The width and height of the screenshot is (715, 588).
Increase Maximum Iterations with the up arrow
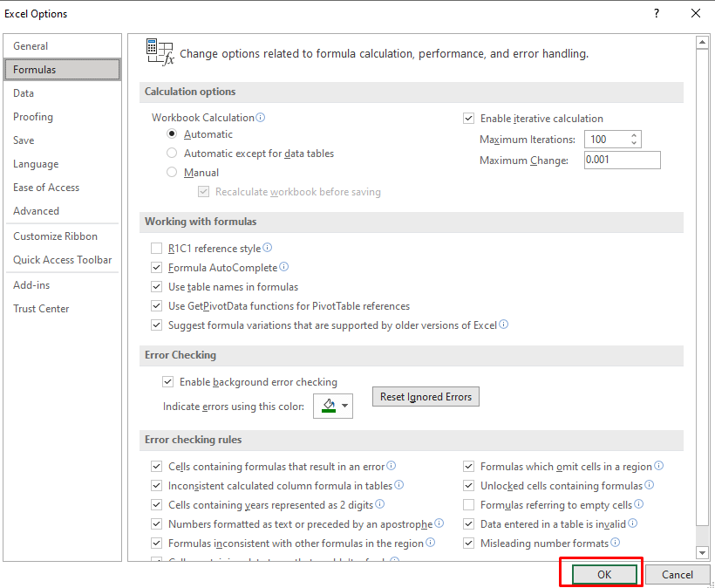coord(634,135)
